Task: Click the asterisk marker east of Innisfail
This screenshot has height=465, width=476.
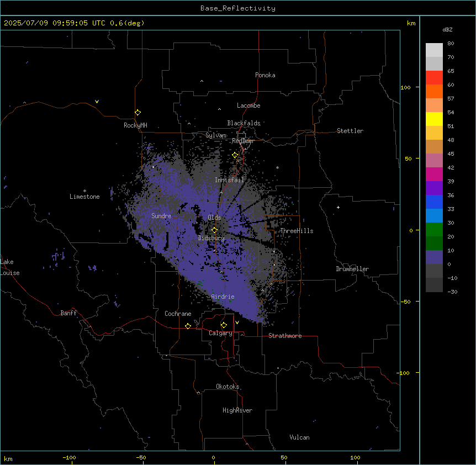Action: (277, 167)
